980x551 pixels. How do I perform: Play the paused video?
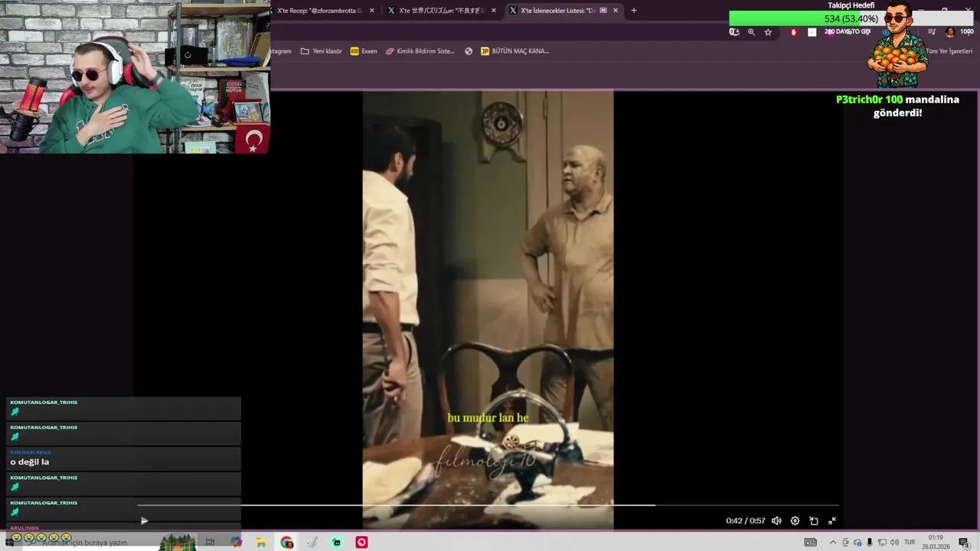[x=144, y=521]
